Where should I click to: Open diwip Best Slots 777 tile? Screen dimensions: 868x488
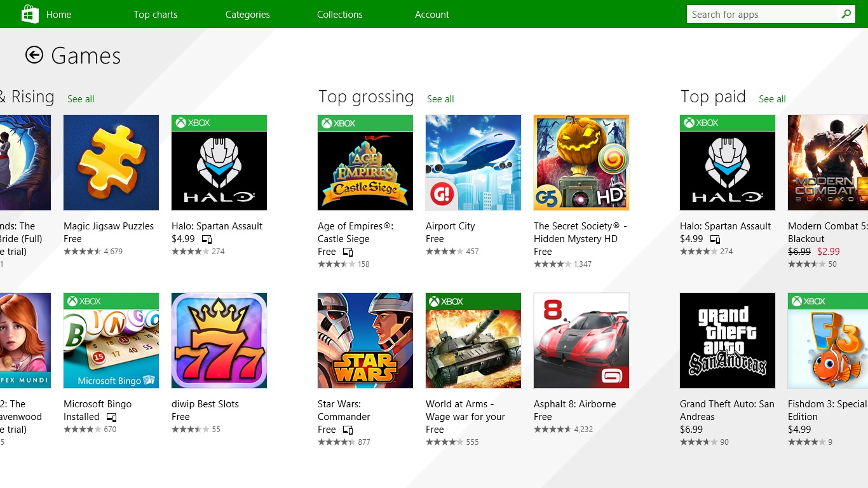[219, 341]
